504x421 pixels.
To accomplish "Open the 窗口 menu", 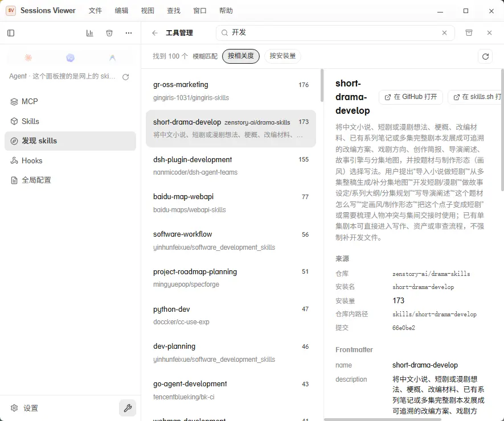I will click(200, 11).
